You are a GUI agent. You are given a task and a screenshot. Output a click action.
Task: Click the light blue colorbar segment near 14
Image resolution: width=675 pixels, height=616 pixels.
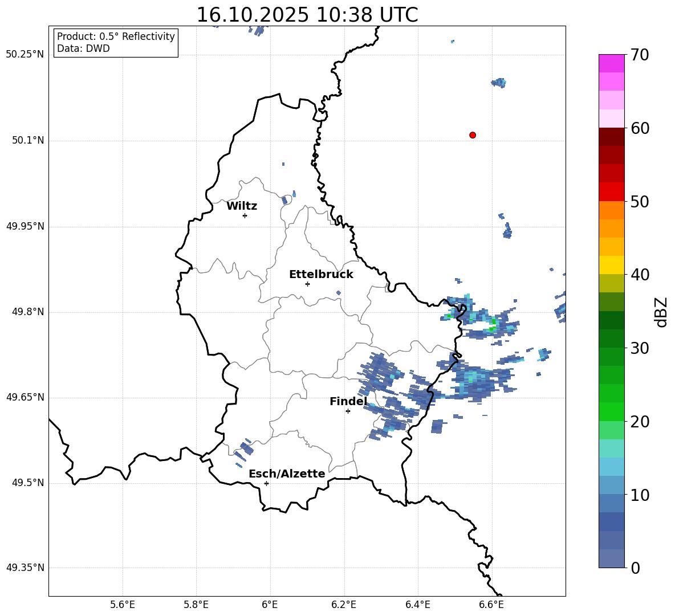(611, 467)
